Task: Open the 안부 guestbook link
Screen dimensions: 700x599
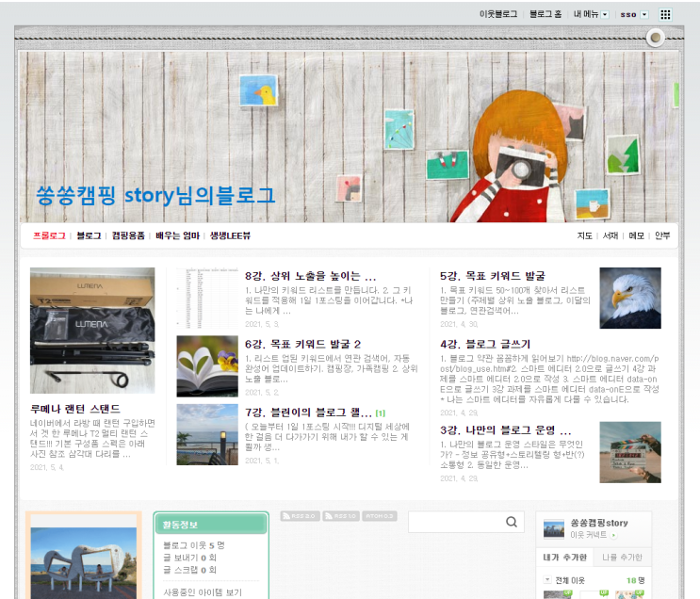Action: click(x=662, y=235)
